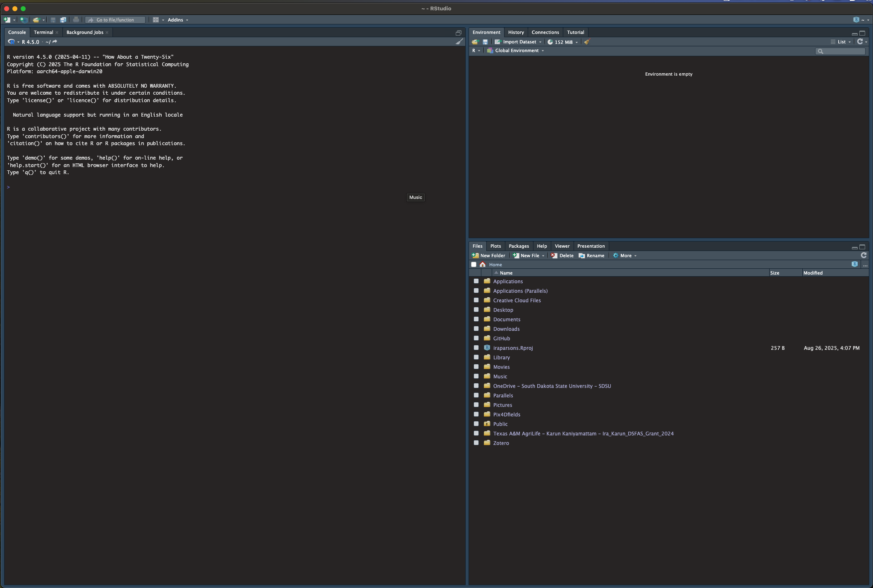The image size is (873, 588).
Task: Click the Delete button in Files pane
Action: 562,256
